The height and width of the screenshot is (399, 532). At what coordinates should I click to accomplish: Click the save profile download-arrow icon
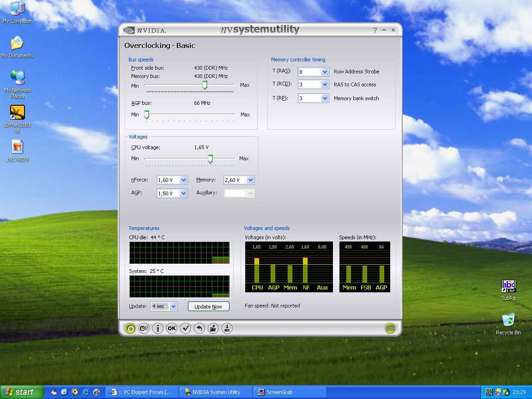pos(227,328)
